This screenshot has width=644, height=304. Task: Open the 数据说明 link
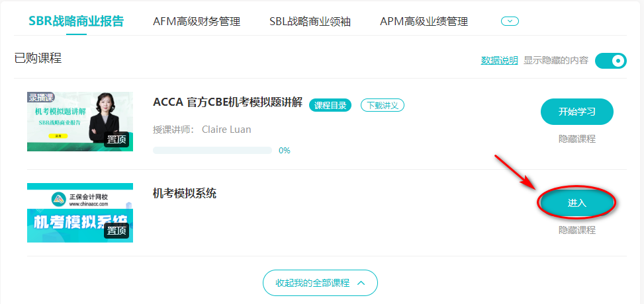click(499, 60)
